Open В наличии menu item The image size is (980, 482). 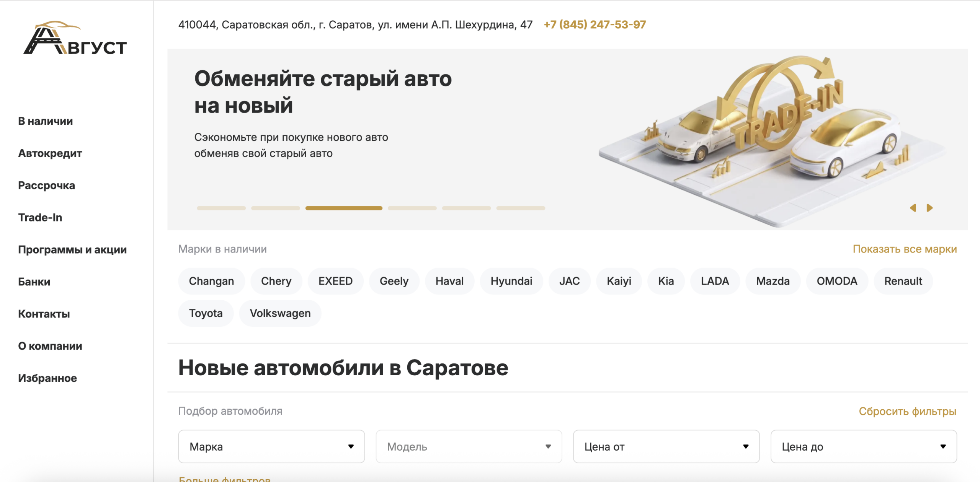(x=45, y=121)
